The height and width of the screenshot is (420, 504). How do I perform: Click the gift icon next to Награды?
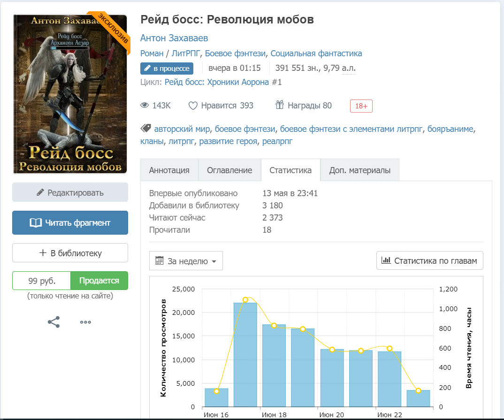[280, 105]
